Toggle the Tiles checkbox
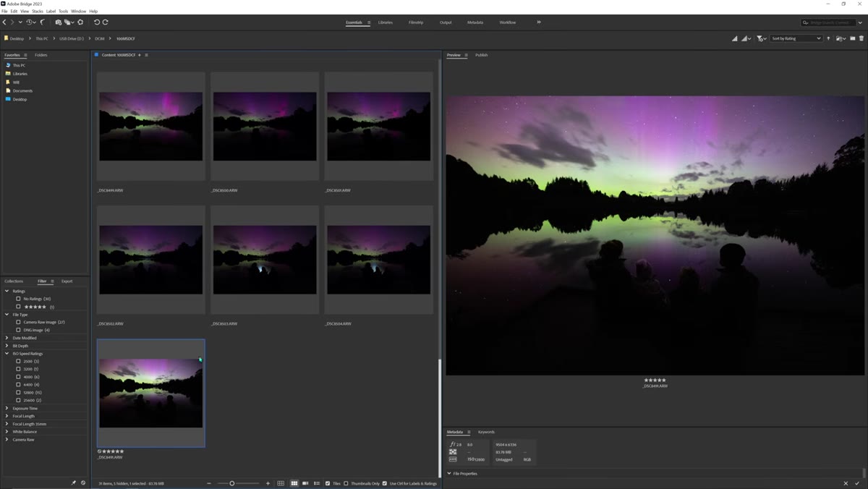The image size is (868, 489). 328,483
